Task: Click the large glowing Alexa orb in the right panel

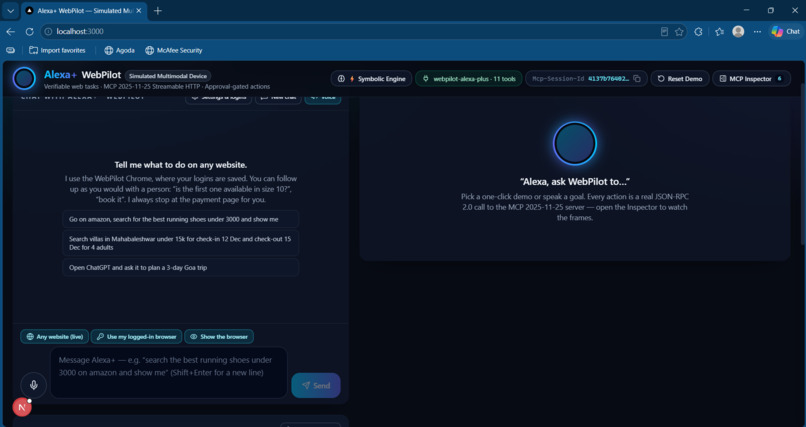Action: click(575, 143)
